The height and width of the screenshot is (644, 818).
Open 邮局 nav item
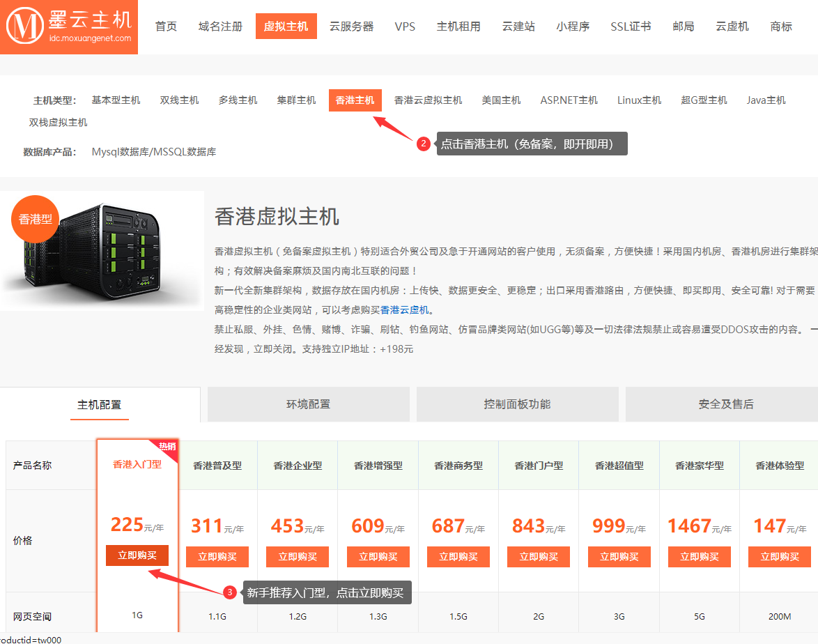pos(684,26)
